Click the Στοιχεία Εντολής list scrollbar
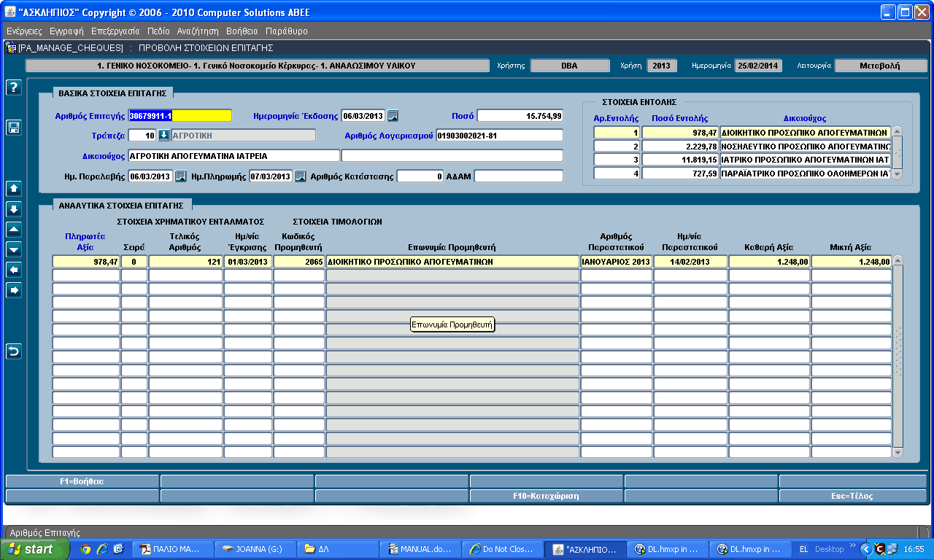The image size is (934, 560). tap(898, 152)
